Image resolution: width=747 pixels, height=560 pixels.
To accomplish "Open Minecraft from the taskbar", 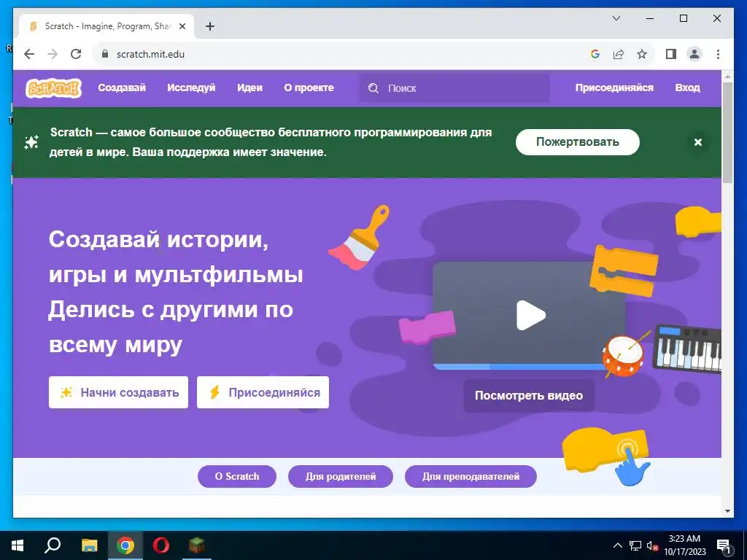I will 197,545.
